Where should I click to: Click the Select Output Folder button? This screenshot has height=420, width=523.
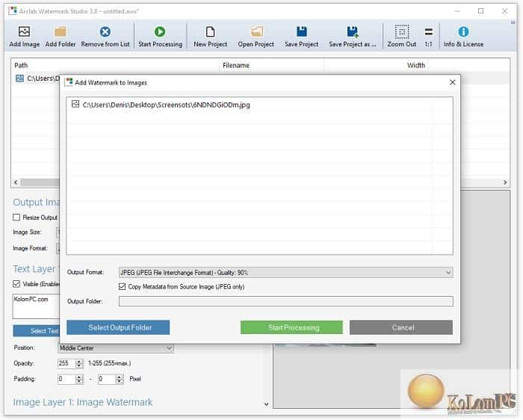(x=118, y=327)
